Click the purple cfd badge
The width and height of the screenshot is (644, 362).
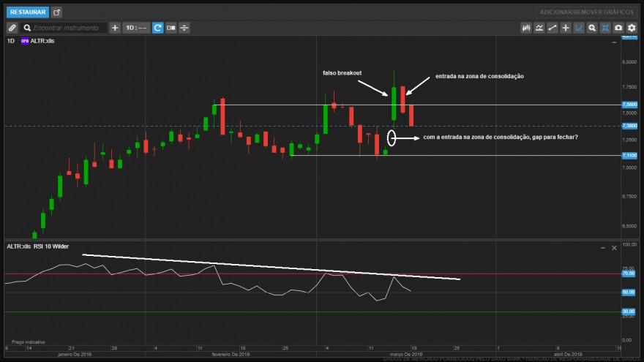[25, 41]
